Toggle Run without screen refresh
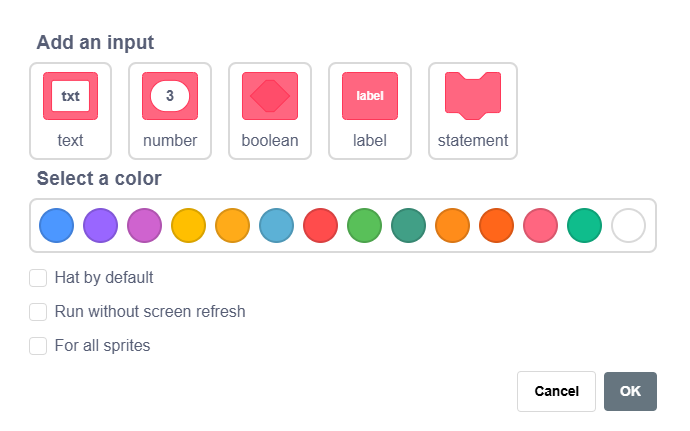 pos(39,312)
